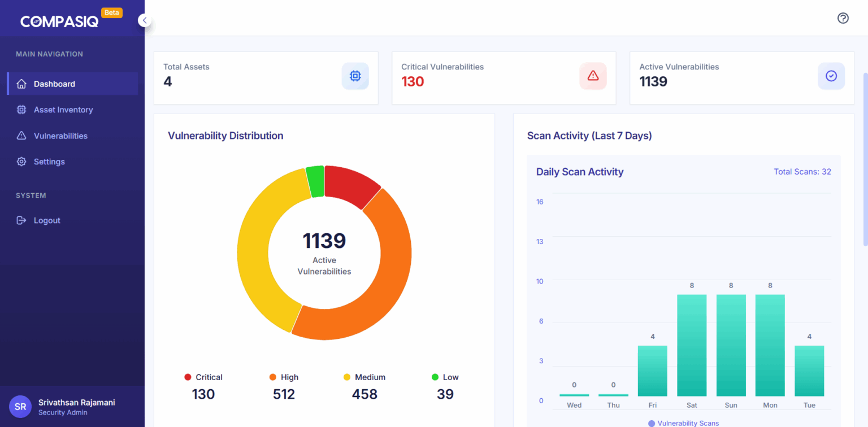This screenshot has width=868, height=427.
Task: Toggle the Critical legend entry
Action: point(203,377)
